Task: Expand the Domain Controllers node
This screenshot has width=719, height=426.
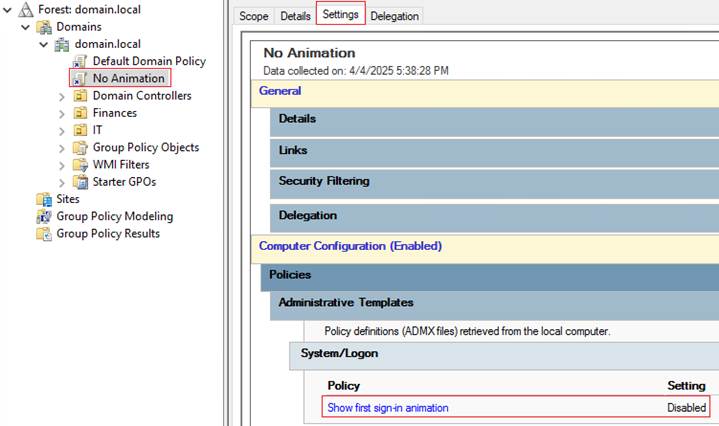Action: 62,96
